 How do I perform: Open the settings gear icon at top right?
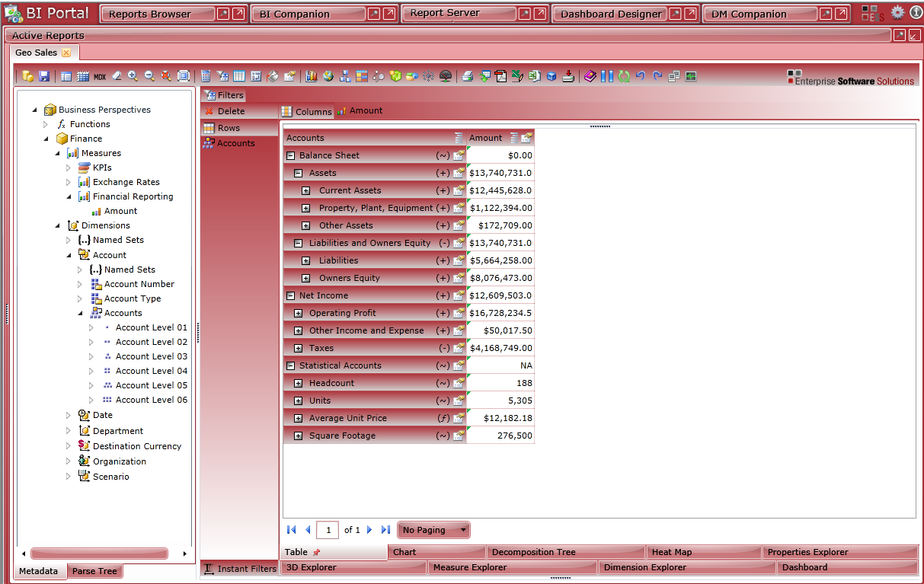coord(898,12)
